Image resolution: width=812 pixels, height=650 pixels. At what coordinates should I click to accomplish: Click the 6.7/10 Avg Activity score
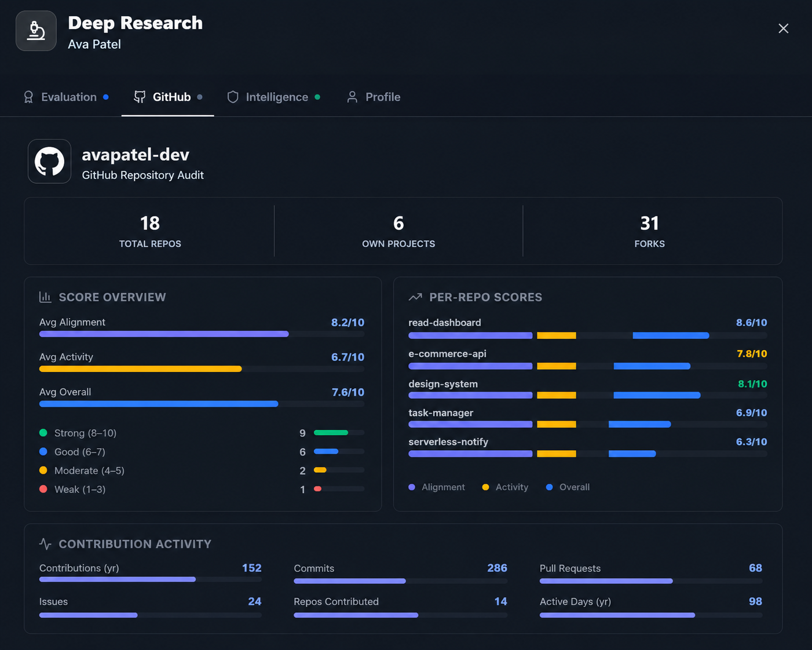click(x=348, y=357)
